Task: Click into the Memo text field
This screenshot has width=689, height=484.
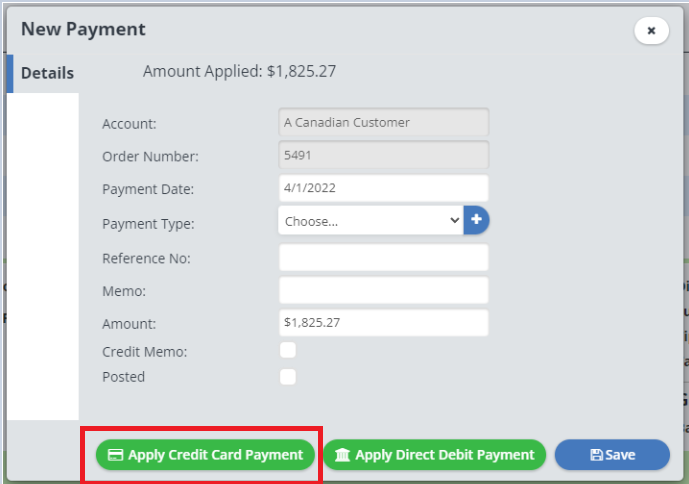Action: pos(383,291)
